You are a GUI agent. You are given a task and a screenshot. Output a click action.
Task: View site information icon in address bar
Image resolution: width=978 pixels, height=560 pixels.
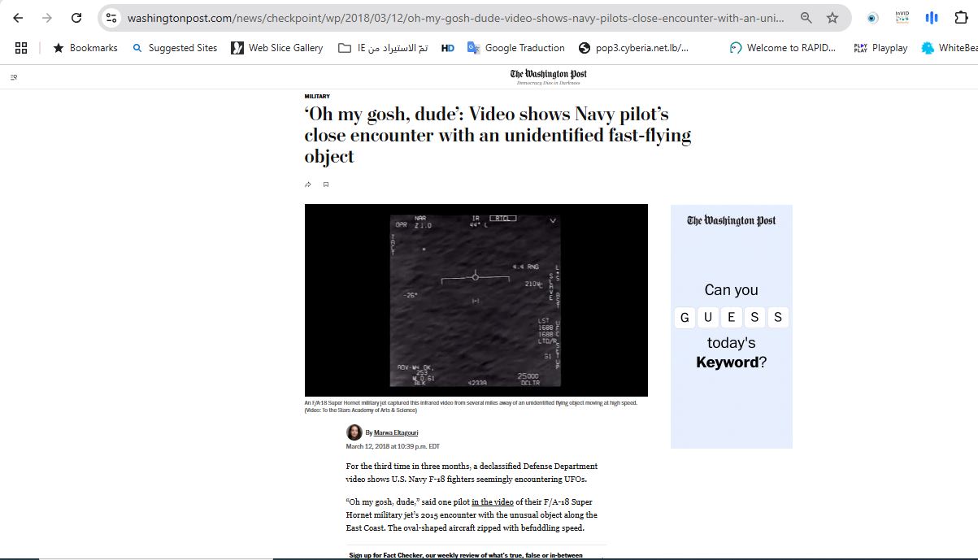pyautogui.click(x=112, y=18)
